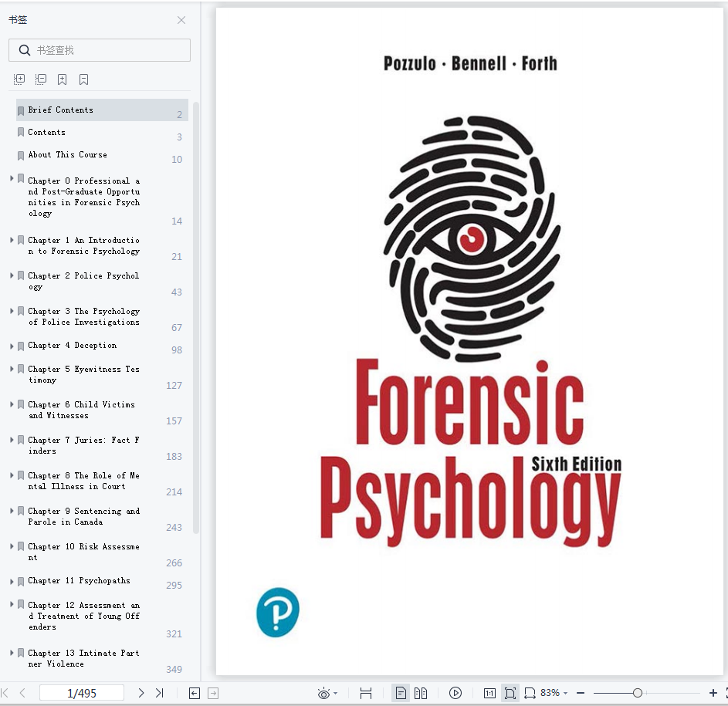Viewport: 728px width, 706px height.
Task: Expand Chapter 2 Police Psychology bookmark
Action: pos(12,275)
